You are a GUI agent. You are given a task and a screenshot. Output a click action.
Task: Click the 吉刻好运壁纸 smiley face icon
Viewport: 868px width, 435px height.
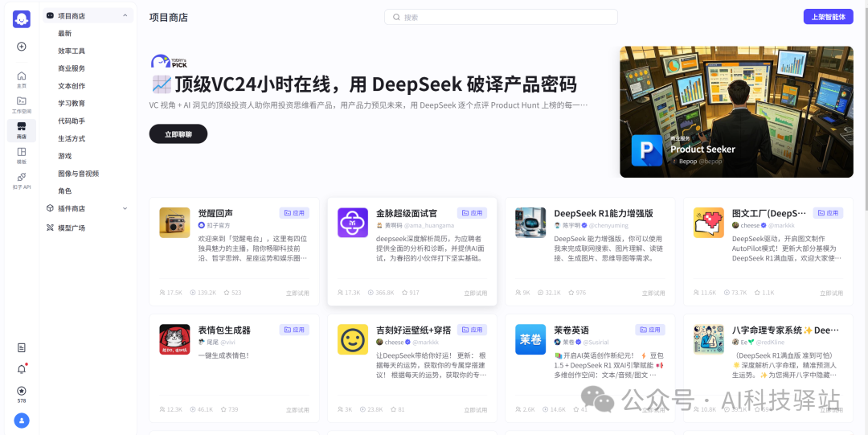[353, 339]
